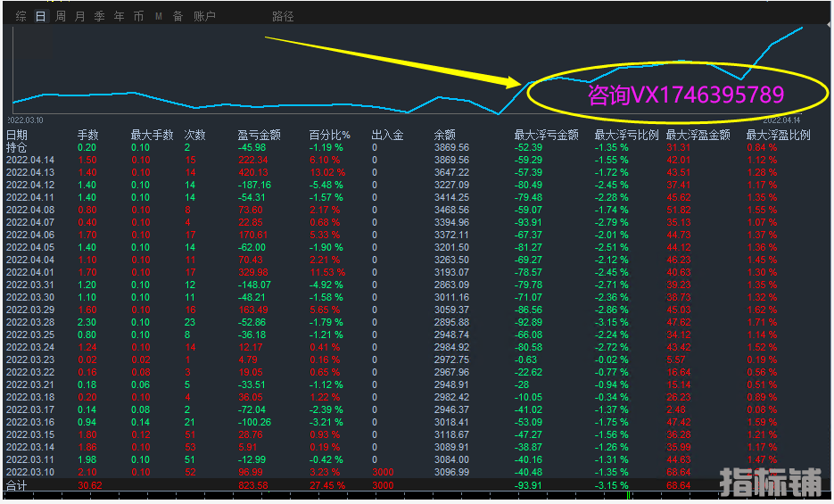834x504 pixels.
Task: Select the 合计 totals row label
Action: 16,485
